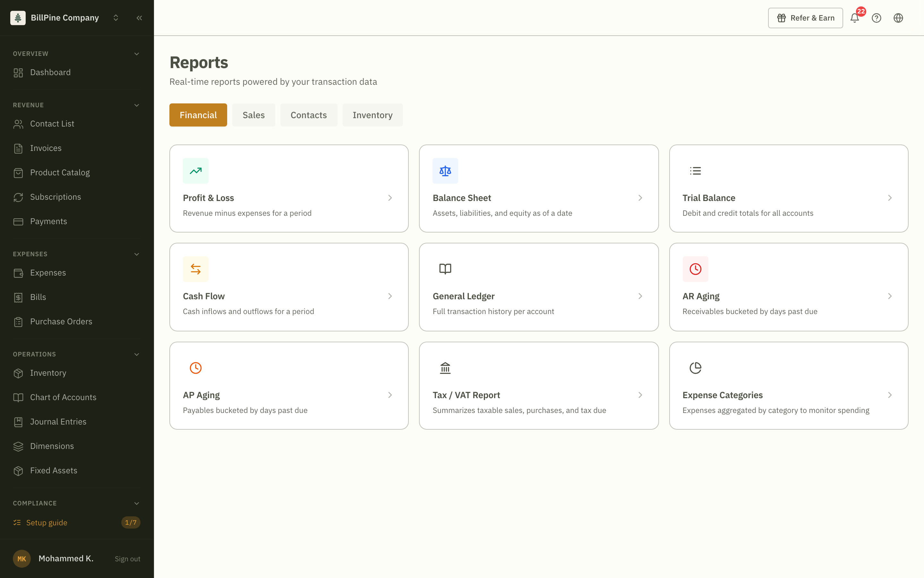Click the Mohammed K. profile name
This screenshot has height=578, width=924.
point(66,558)
